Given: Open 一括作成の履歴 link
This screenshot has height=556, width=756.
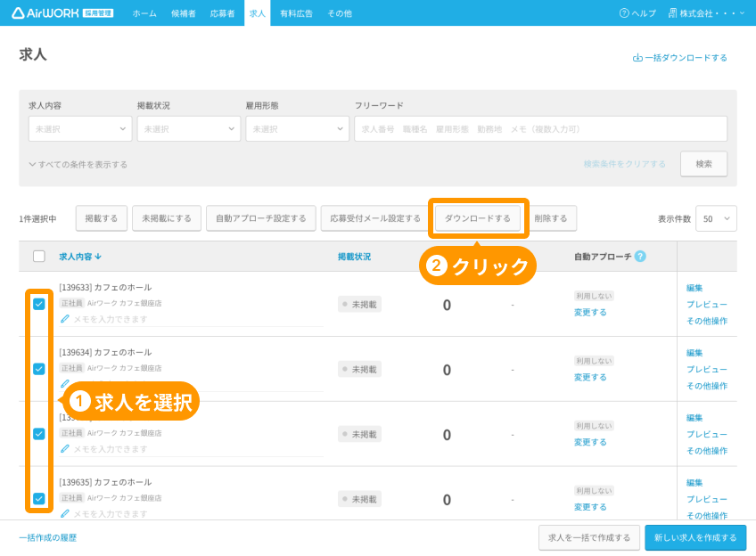Looking at the screenshot, I should [48, 537].
